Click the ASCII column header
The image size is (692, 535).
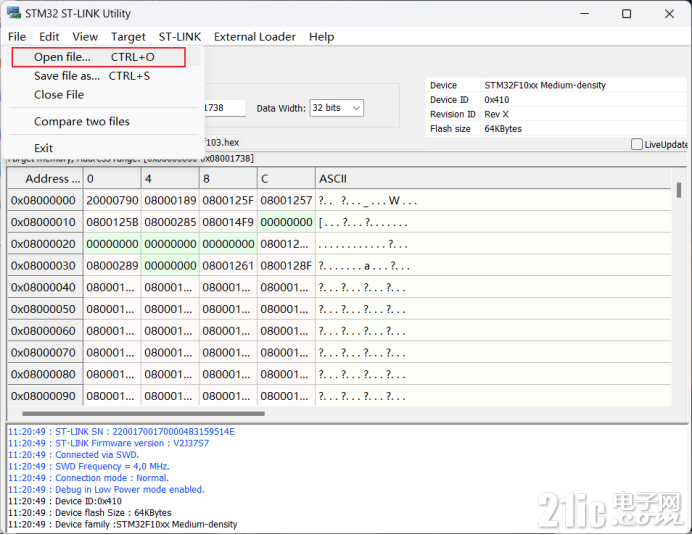point(493,179)
